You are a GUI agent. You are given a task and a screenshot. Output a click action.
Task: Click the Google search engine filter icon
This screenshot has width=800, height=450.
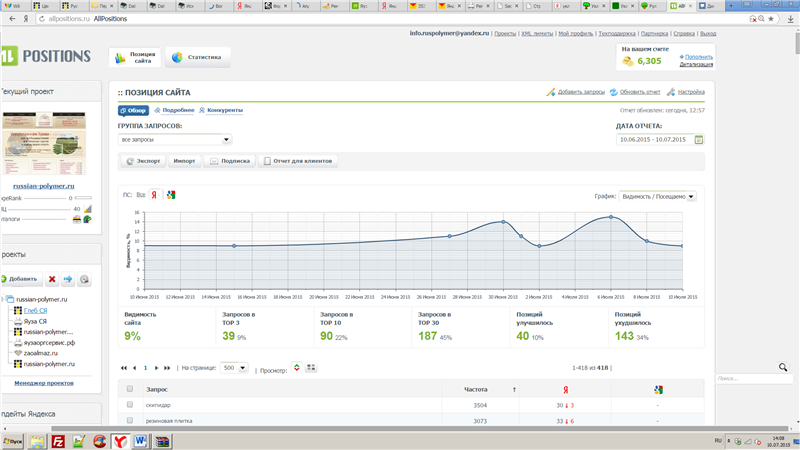click(171, 195)
